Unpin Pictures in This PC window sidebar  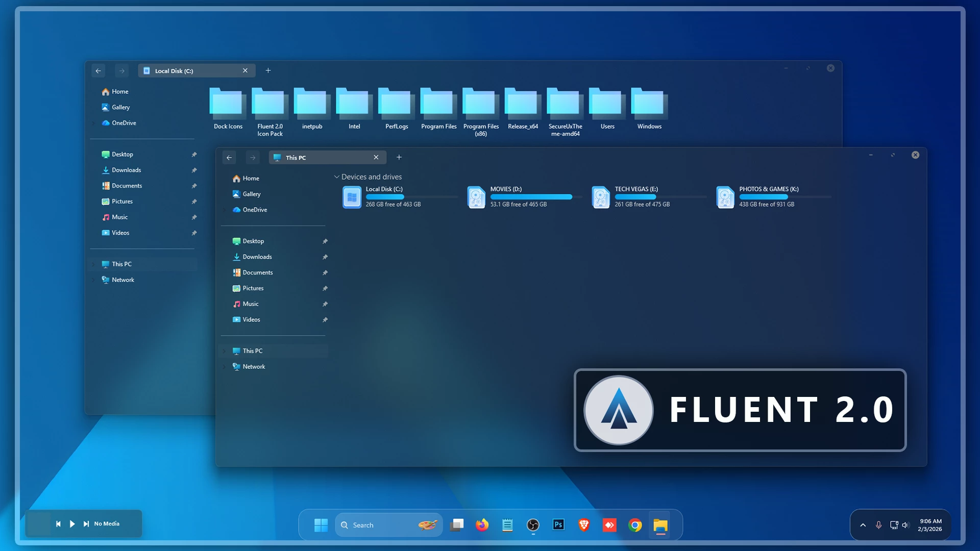(x=325, y=289)
